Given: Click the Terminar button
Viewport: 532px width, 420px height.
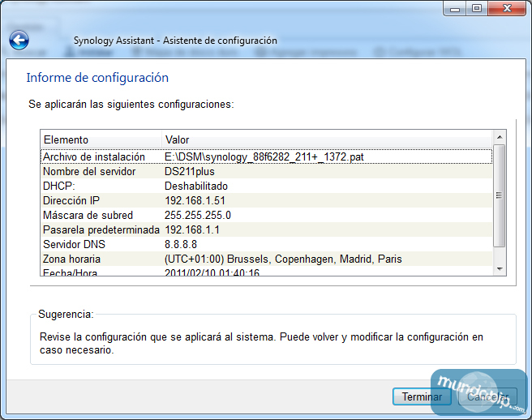Looking at the screenshot, I should pos(422,396).
